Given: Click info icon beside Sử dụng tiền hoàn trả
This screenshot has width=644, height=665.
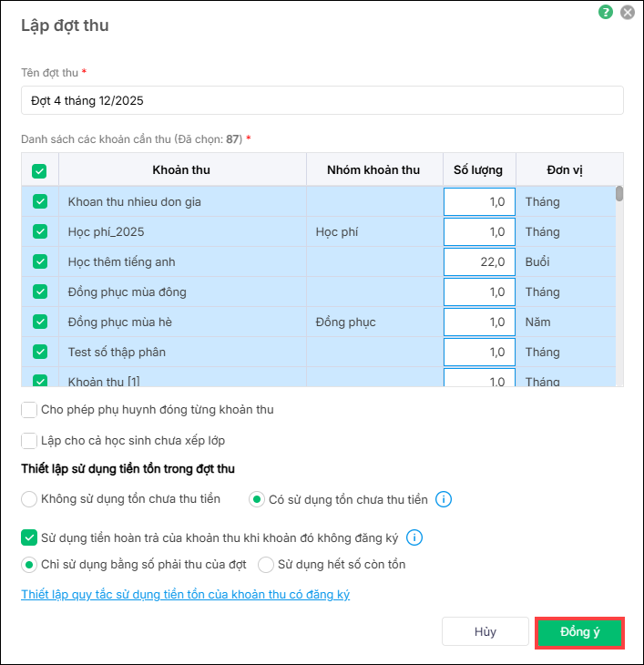Looking at the screenshot, I should pos(414,537).
